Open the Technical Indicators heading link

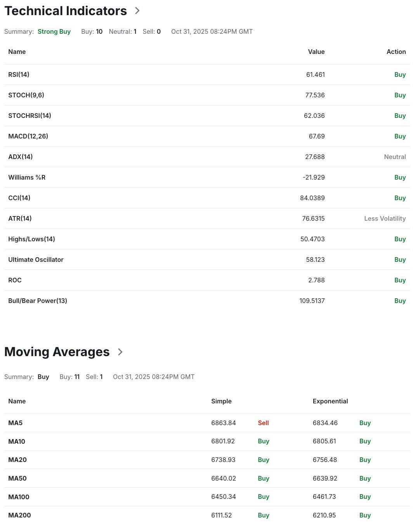pos(66,11)
